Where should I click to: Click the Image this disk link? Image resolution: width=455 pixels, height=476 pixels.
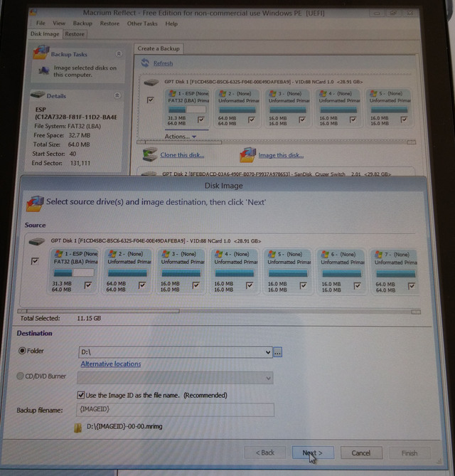tap(281, 155)
